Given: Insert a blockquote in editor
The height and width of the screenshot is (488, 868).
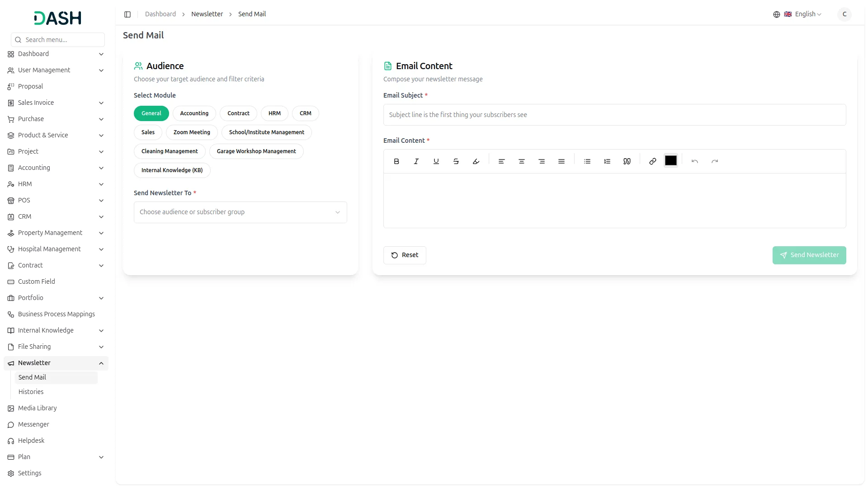Looking at the screenshot, I should (627, 161).
